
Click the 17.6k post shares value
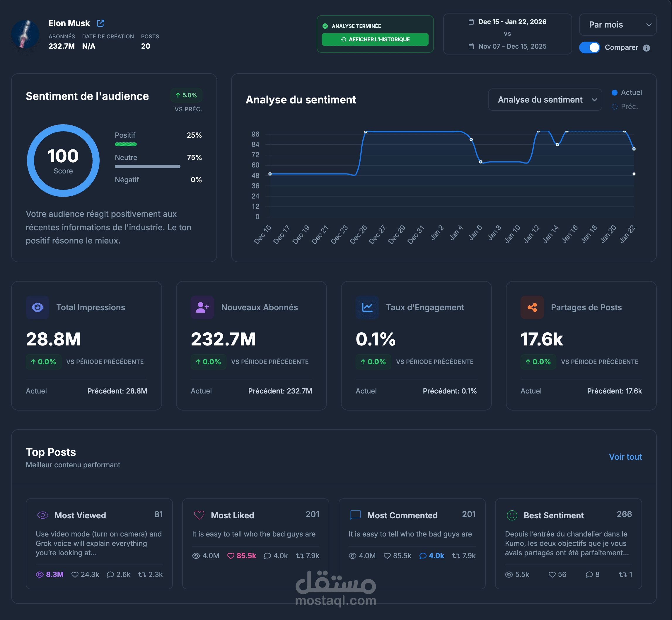click(x=542, y=339)
